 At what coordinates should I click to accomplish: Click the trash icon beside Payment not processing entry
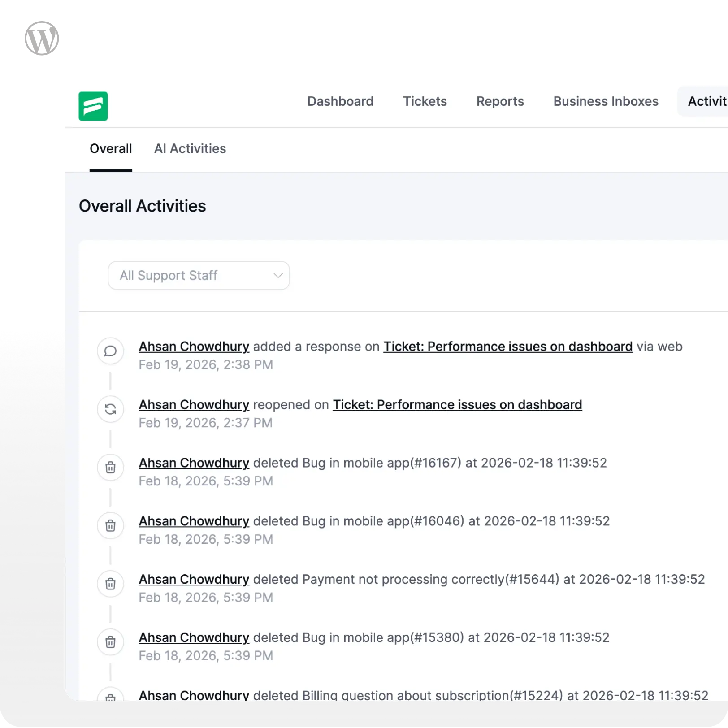click(110, 584)
